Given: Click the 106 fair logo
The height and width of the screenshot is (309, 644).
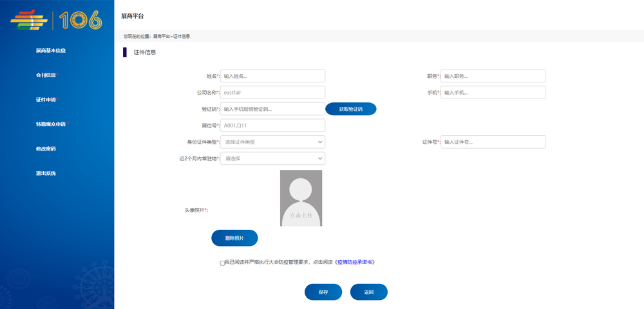Looking at the screenshot, I should coord(57,21).
